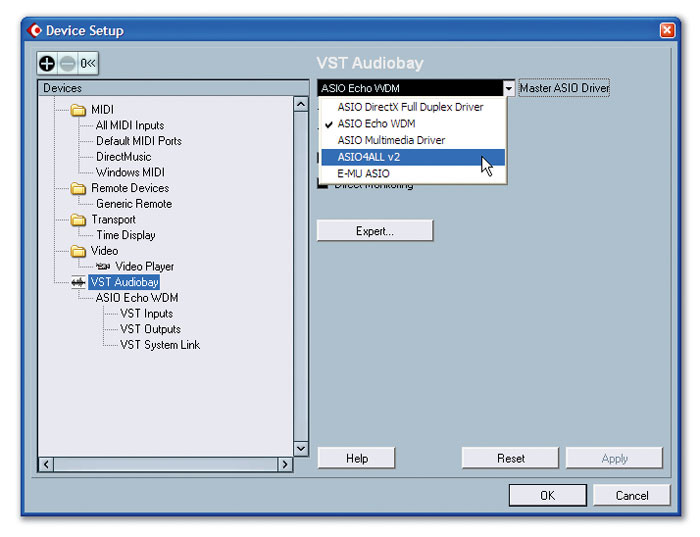Viewport: 700px width, 537px height.
Task: Select Generic Remote tree item
Action: point(134,204)
